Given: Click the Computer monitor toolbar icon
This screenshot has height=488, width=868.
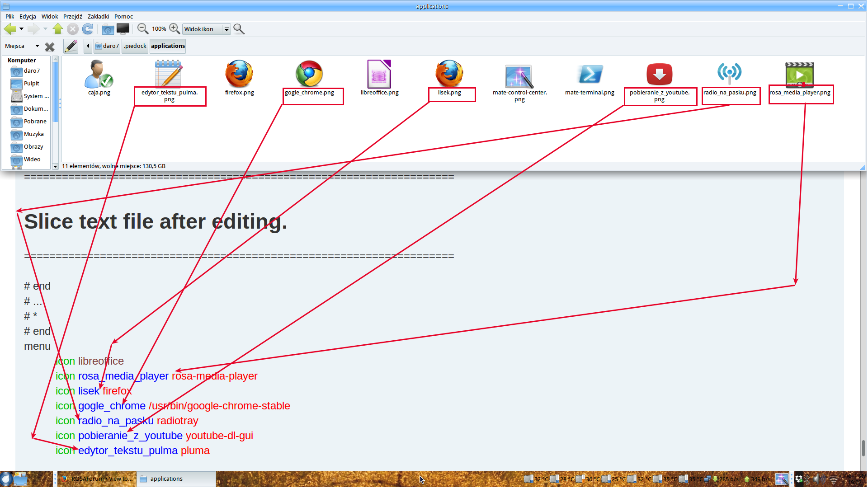Looking at the screenshot, I should (123, 29).
